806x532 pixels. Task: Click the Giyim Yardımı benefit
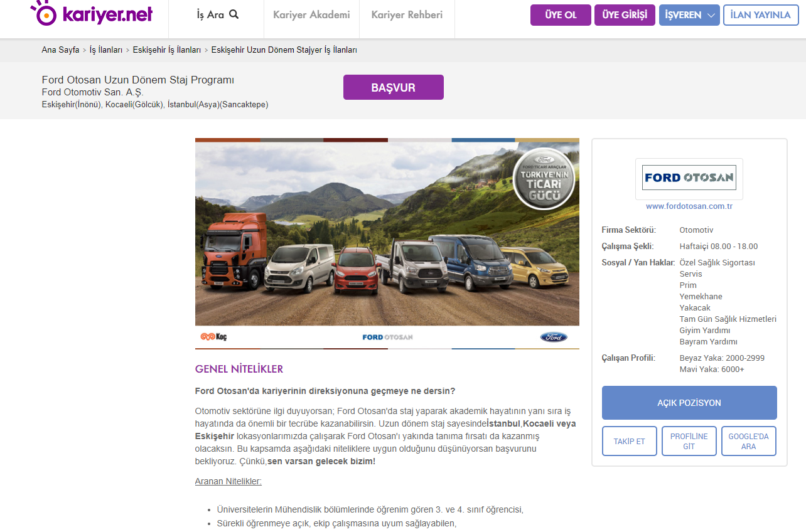[x=705, y=331]
